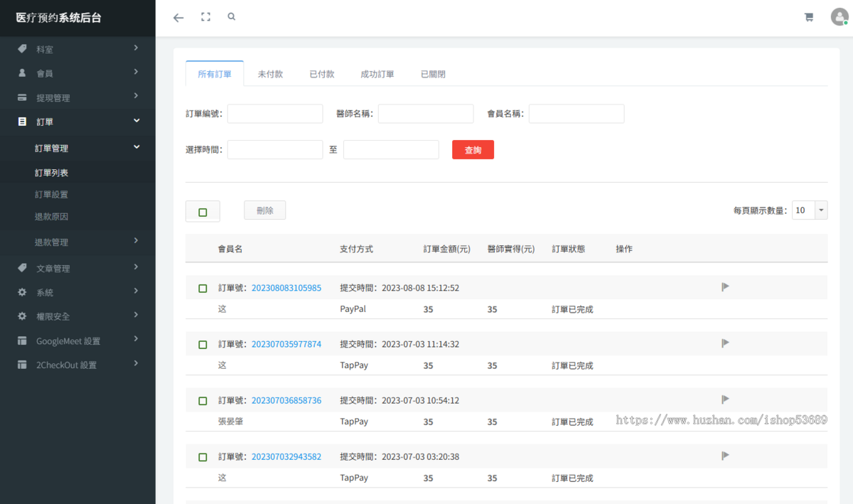
Task: Click the 刪除 button
Action: [x=265, y=210]
